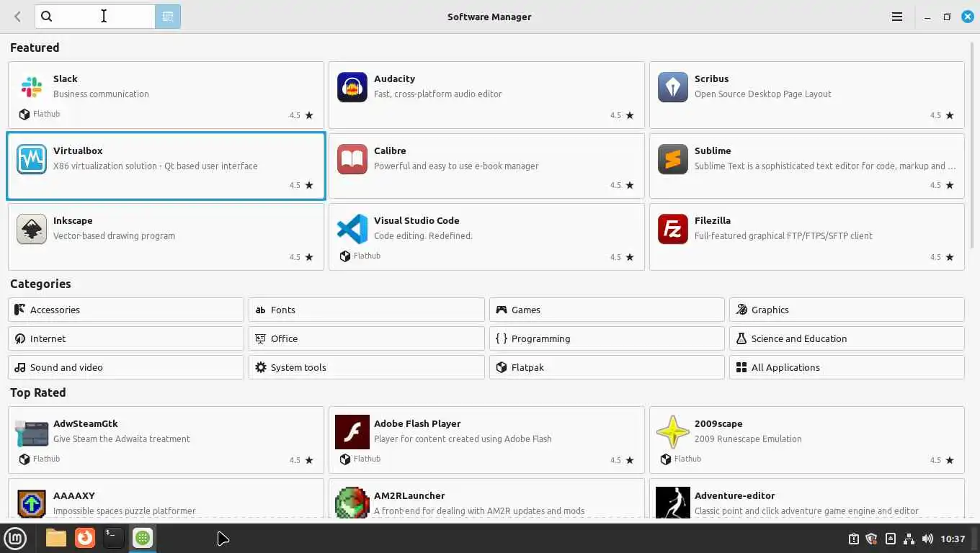
Task: Open the Calibre book icon
Action: (x=352, y=159)
